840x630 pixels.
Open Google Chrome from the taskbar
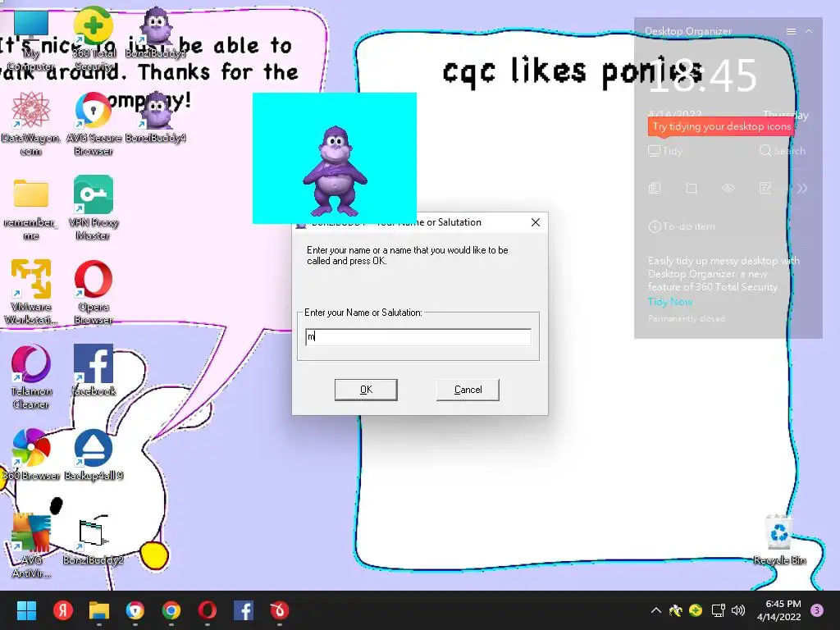point(171,610)
